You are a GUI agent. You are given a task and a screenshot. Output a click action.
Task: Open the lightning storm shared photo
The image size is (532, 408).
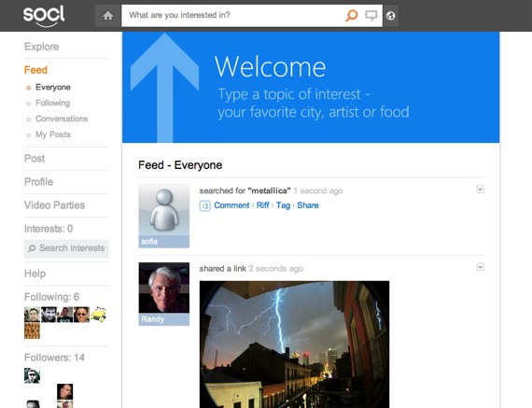click(294, 345)
